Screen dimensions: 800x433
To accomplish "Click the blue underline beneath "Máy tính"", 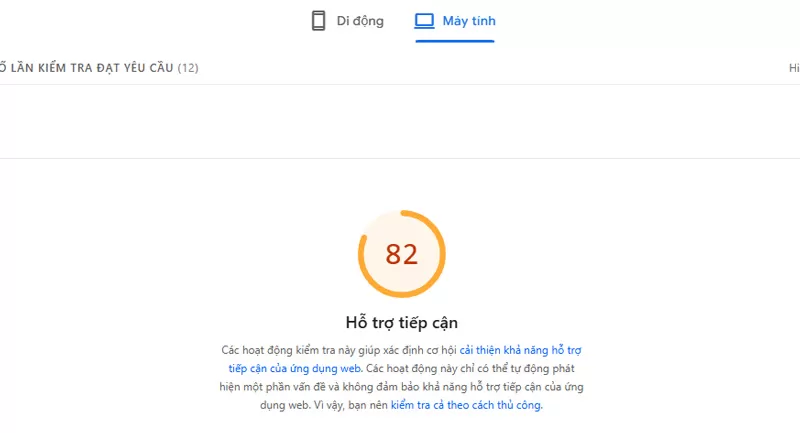I will [x=454, y=41].
